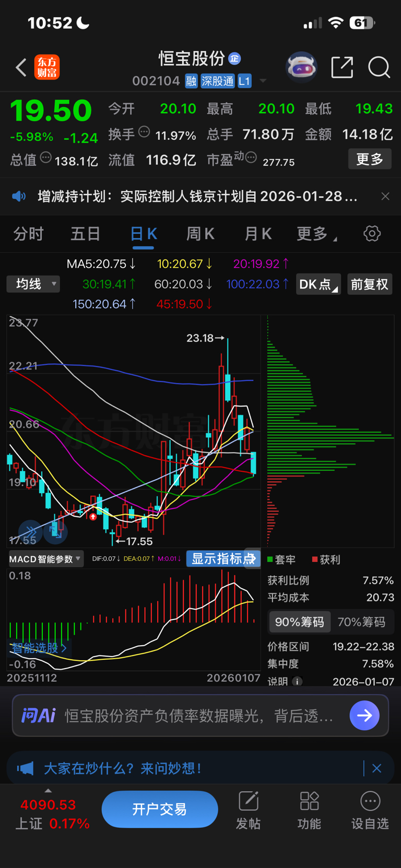
Task: Select the 70%筹码 option
Action: pos(361,622)
